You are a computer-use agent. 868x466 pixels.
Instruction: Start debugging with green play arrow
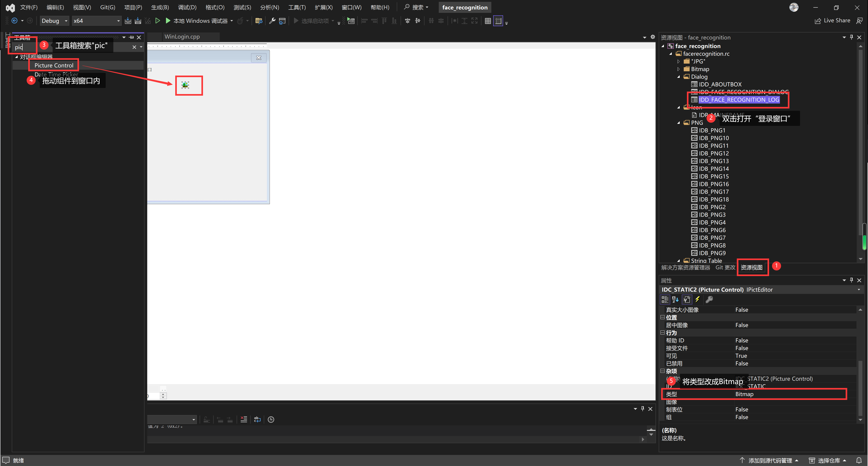coord(168,21)
